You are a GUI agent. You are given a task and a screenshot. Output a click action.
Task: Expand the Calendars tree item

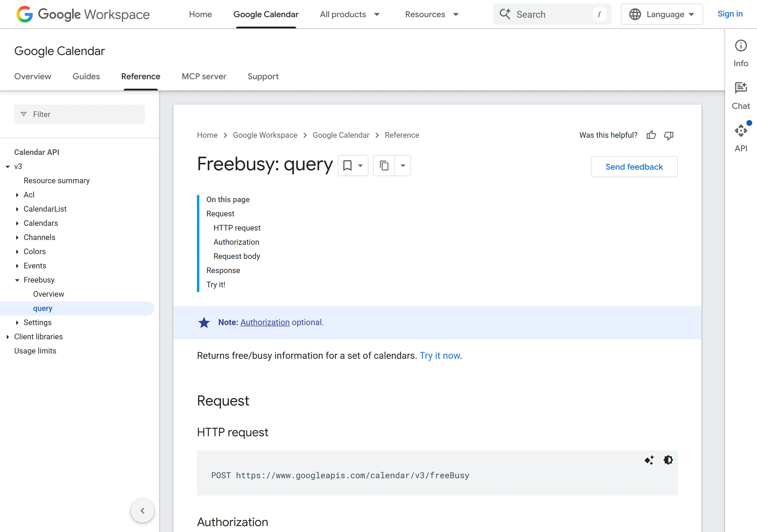[17, 223]
